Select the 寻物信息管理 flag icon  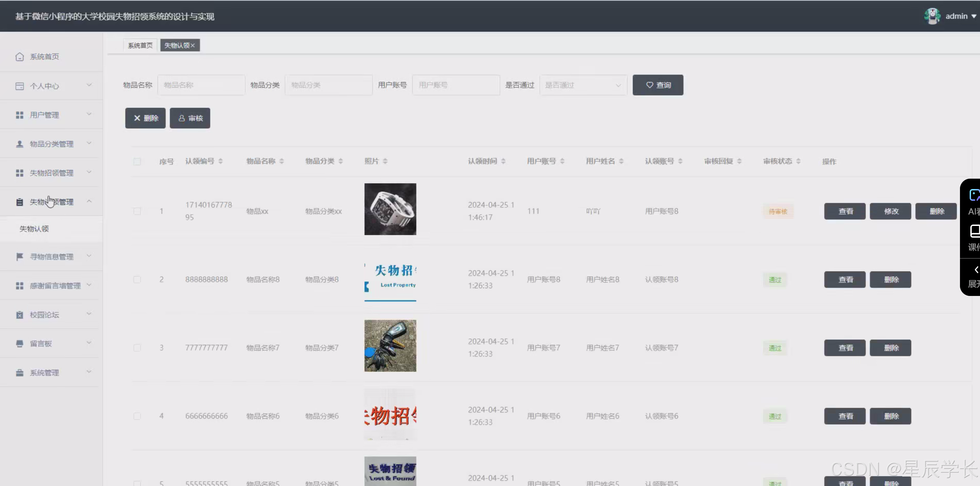click(x=20, y=257)
